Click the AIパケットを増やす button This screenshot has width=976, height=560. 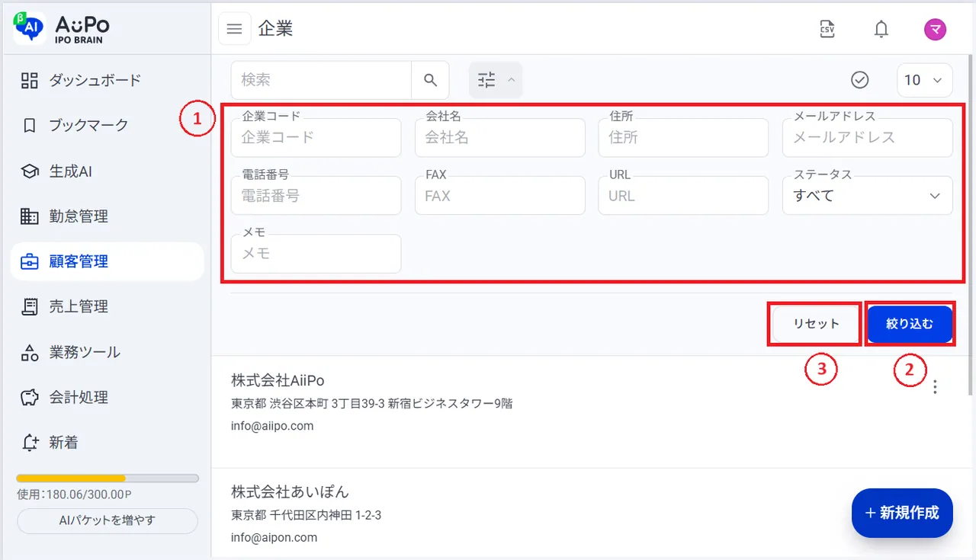coord(108,521)
